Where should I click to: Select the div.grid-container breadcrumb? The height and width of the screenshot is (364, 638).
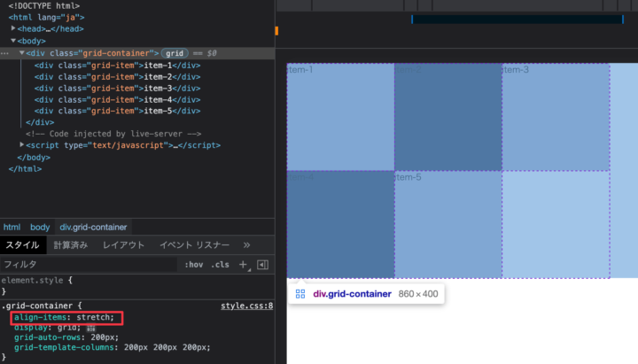tap(93, 227)
